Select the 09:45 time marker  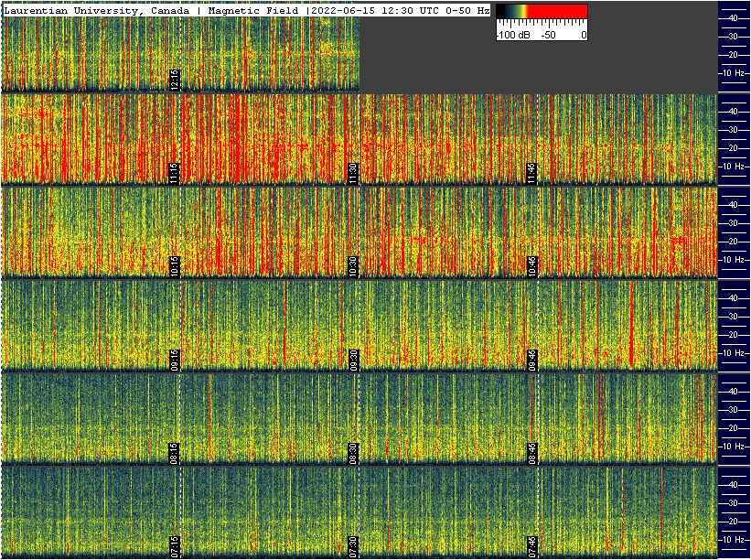pos(531,360)
